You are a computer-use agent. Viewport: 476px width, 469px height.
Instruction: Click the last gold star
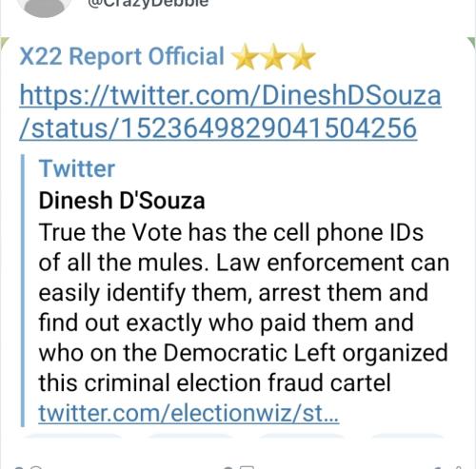pyautogui.click(x=302, y=57)
